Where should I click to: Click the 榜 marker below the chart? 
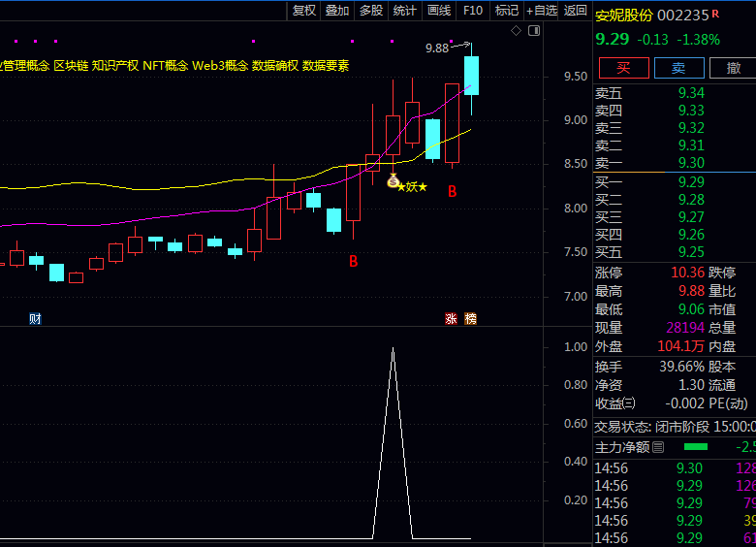470,319
